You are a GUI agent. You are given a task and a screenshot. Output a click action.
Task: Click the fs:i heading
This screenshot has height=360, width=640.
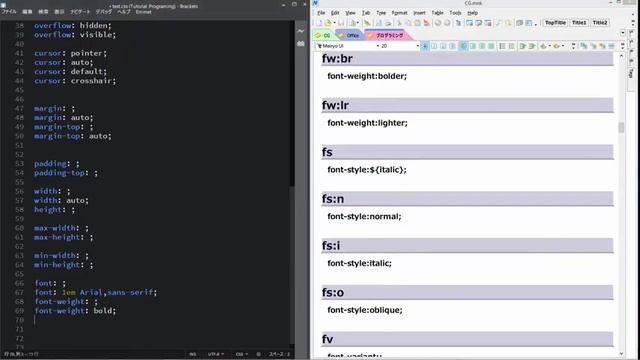pos(467,246)
